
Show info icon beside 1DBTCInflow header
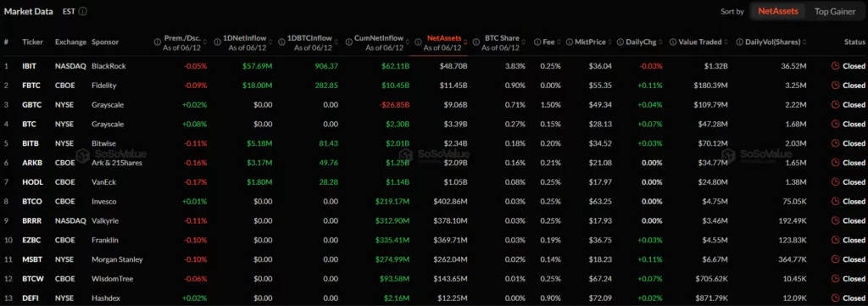point(281,42)
